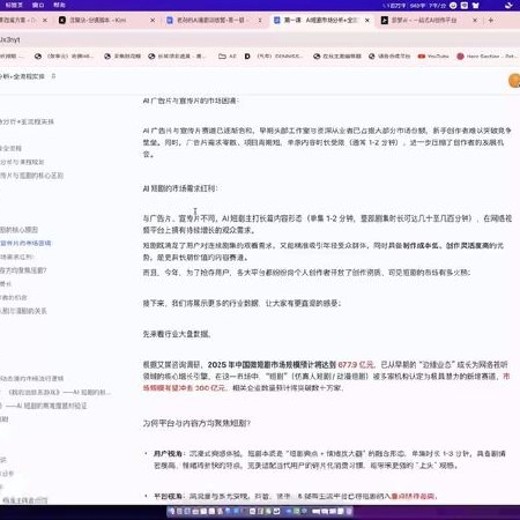Screen dimensions: 520x520
Task: Open the YouTube bookmark
Action: 433,56
